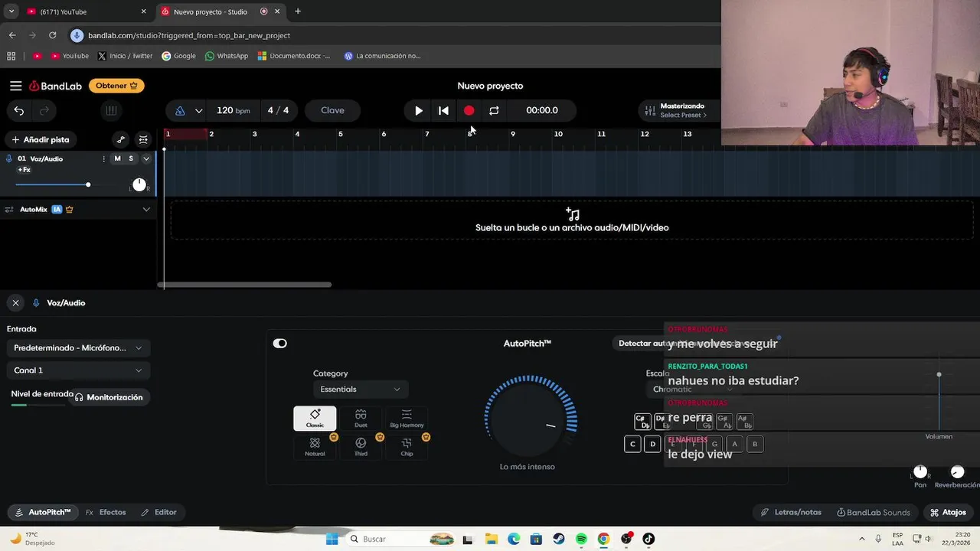Solo the Voz/Audio track
The image size is (980, 551).
tap(131, 158)
